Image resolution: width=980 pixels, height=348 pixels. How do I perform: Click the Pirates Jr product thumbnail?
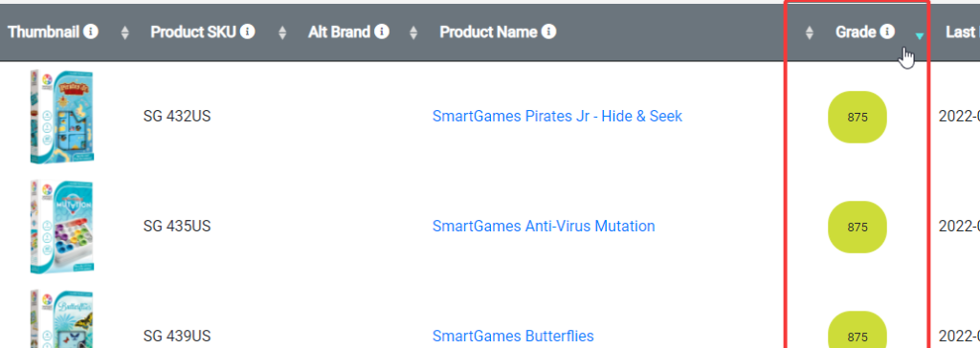point(61,117)
